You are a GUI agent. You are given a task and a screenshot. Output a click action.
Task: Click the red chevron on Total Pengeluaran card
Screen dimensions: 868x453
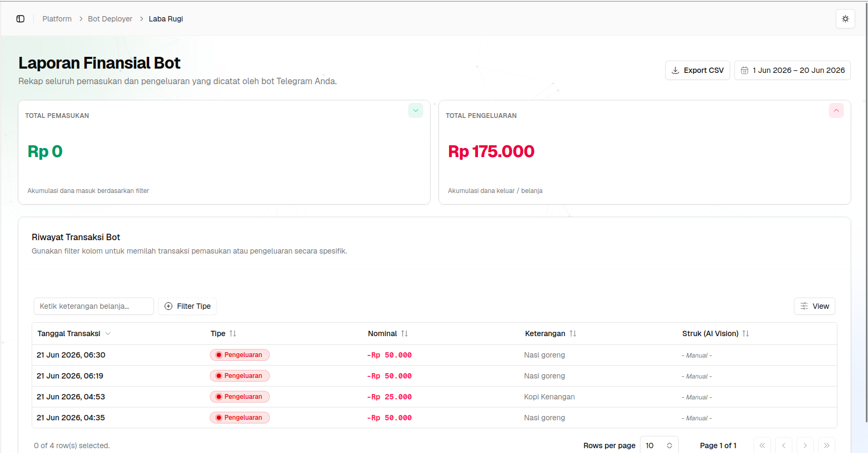point(836,110)
